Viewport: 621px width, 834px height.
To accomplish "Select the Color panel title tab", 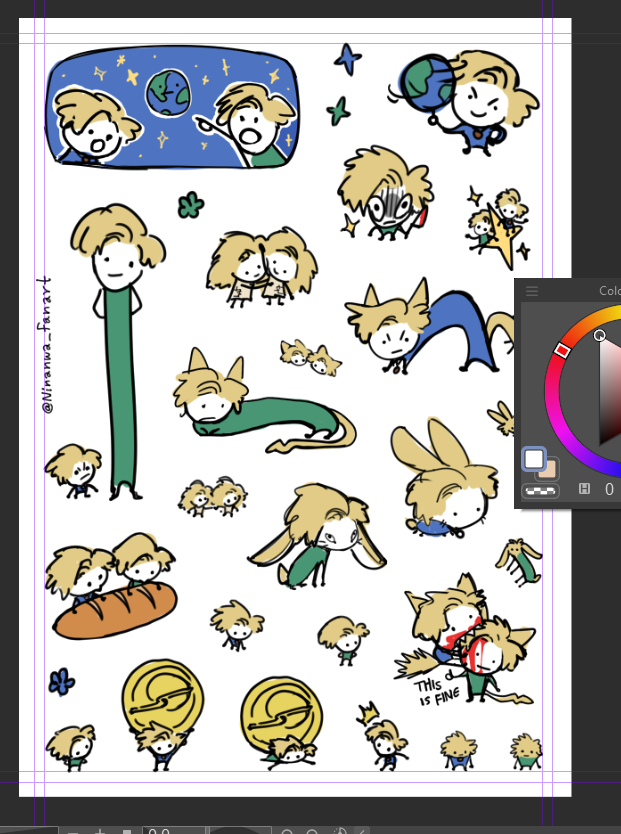I will click(609, 290).
